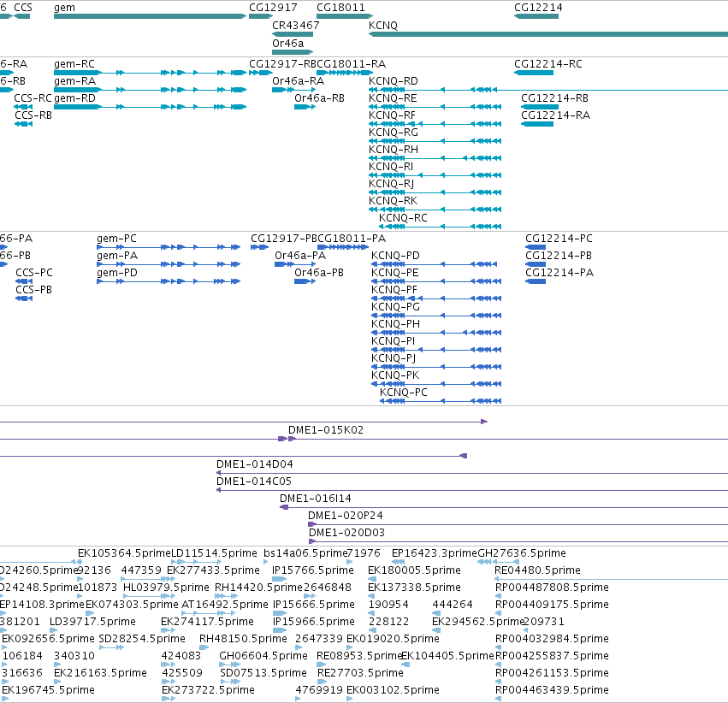Select BAC clone DME1-016I14
728x703 pixels.
tap(316, 499)
